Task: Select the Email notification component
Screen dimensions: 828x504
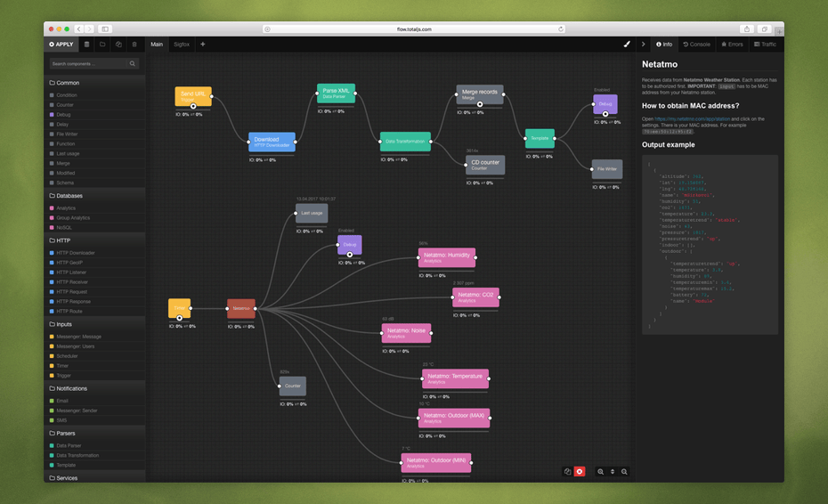Action: tap(94, 401)
